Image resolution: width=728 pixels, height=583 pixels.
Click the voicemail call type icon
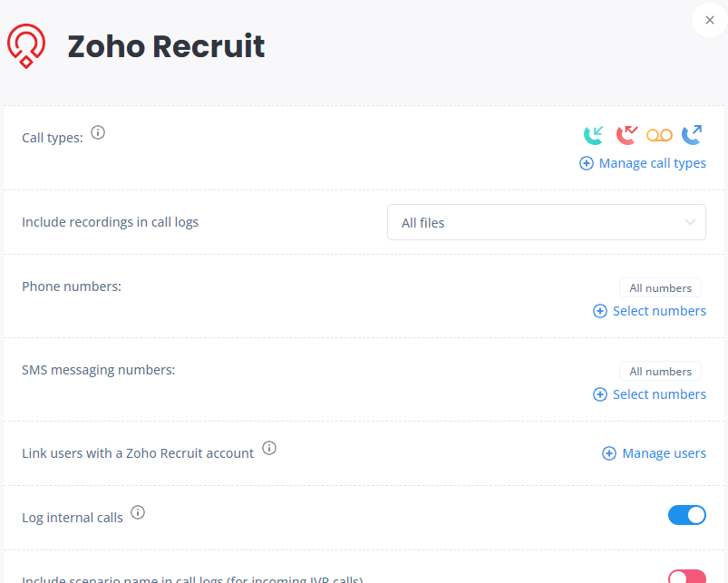[659, 135]
